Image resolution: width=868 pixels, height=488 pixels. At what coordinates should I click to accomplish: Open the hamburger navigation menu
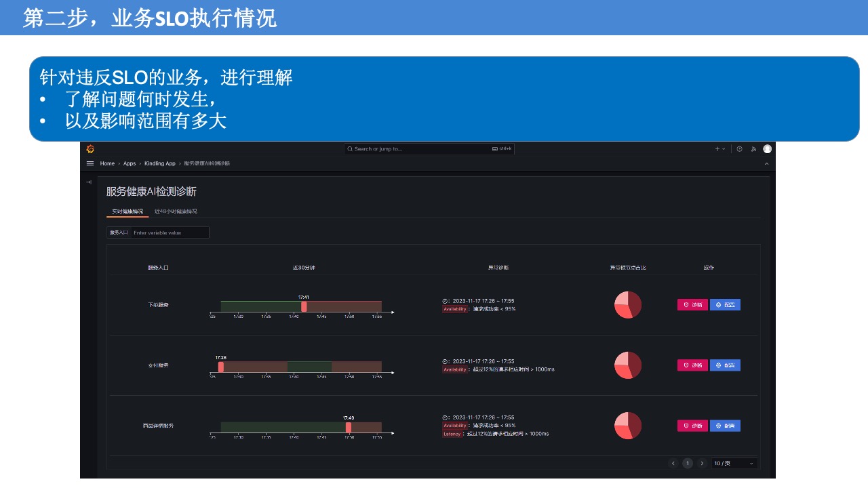(x=90, y=163)
